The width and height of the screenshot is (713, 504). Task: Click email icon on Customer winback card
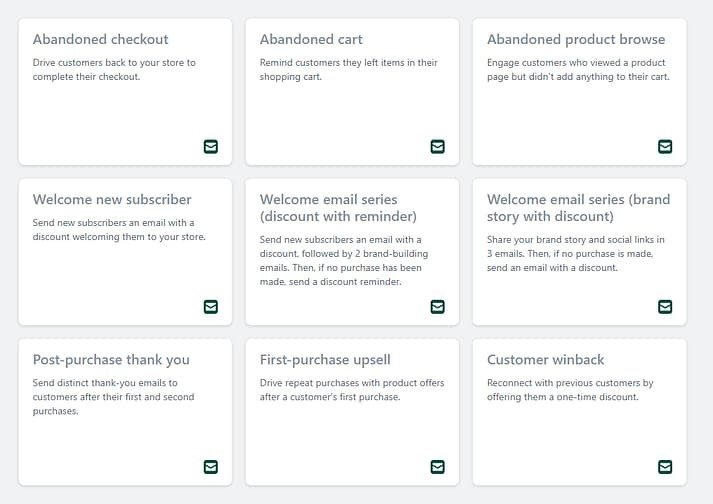coord(665,467)
